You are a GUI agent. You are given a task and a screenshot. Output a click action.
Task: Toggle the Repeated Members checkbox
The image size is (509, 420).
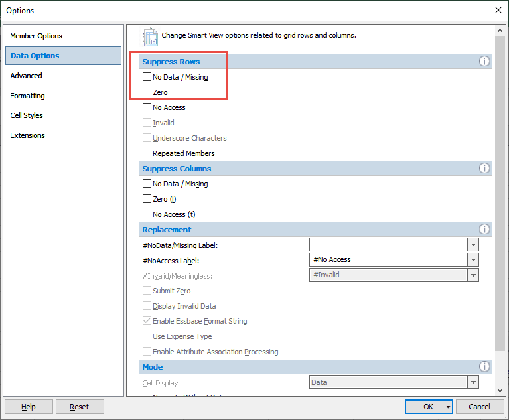[x=147, y=153]
